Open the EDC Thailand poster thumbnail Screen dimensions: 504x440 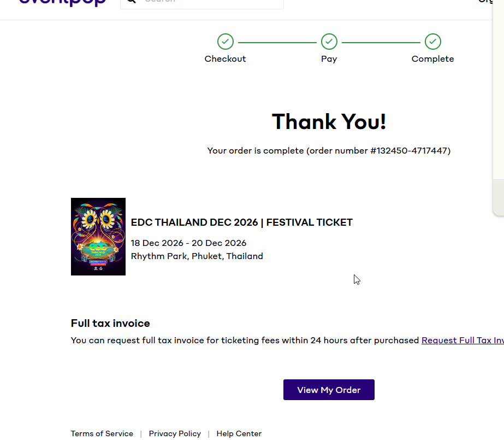point(98,237)
